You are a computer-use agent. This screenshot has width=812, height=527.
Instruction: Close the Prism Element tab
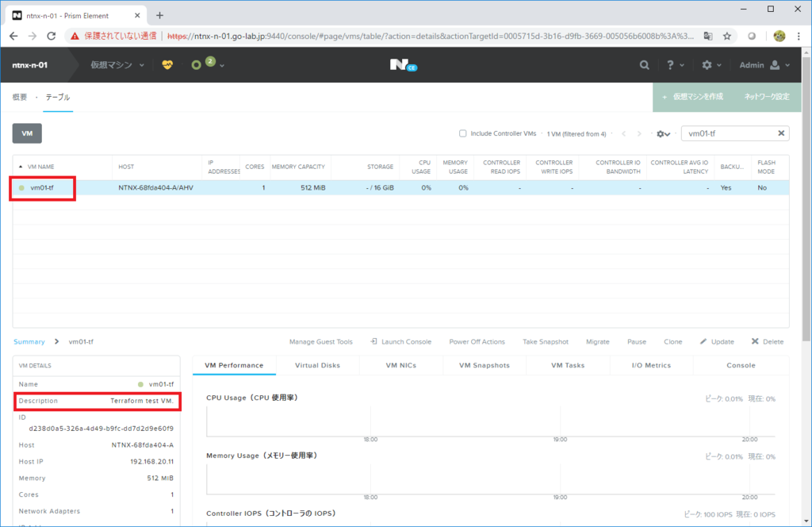click(x=137, y=16)
